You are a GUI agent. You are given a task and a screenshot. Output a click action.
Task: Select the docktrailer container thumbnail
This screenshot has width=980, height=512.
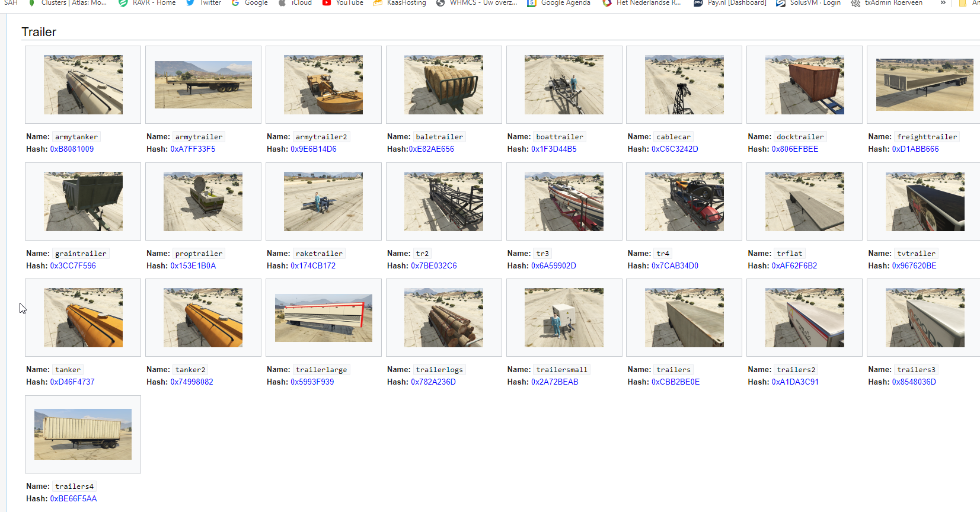click(804, 85)
